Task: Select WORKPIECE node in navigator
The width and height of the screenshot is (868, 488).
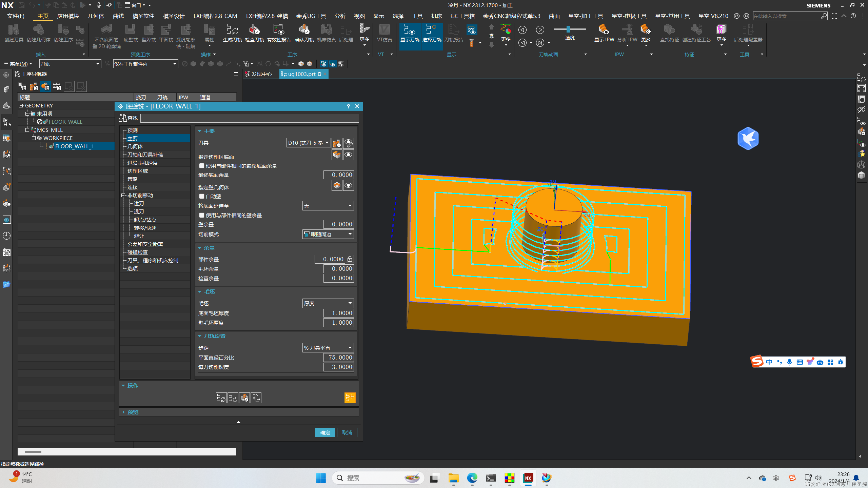Action: pyautogui.click(x=58, y=138)
